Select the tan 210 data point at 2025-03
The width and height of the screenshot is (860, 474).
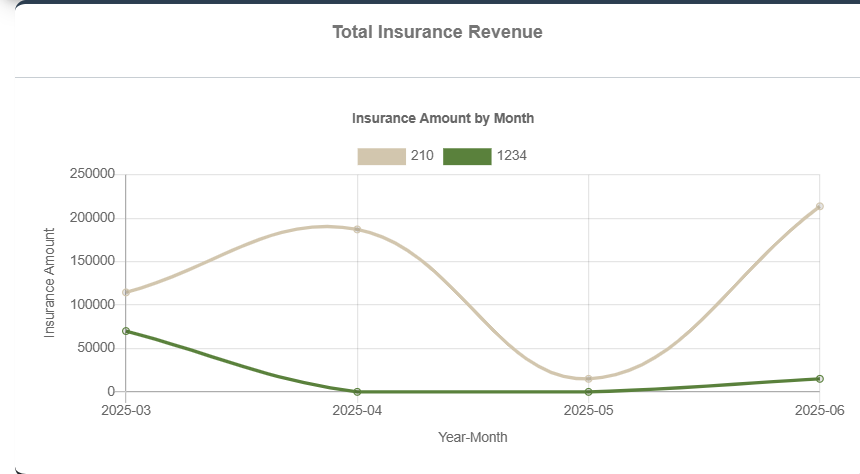coord(126,293)
